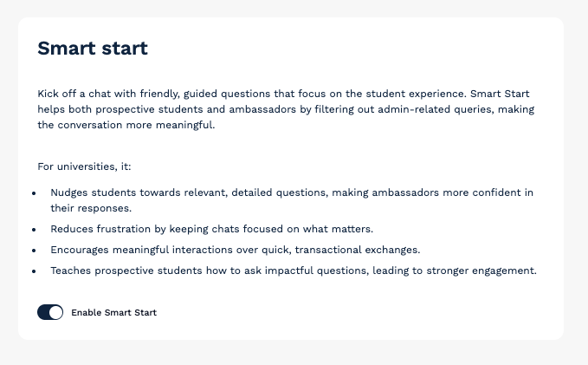
Task: Select the 'Nudges students towards relevant' bullet text
Action: tap(292, 200)
